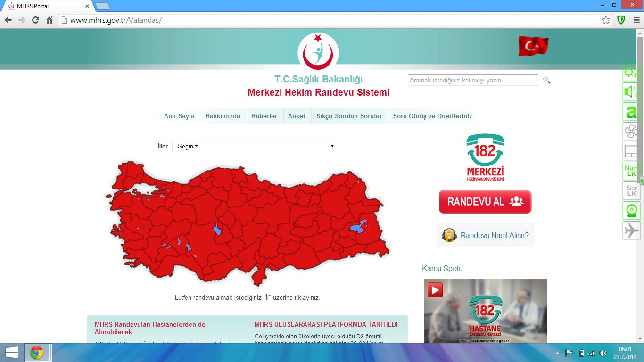
Task: Open the clock and date display
Action: point(625,353)
